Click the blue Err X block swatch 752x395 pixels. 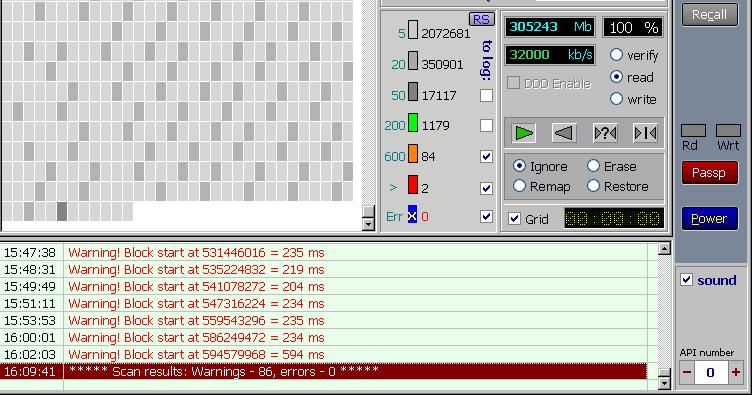(412, 214)
